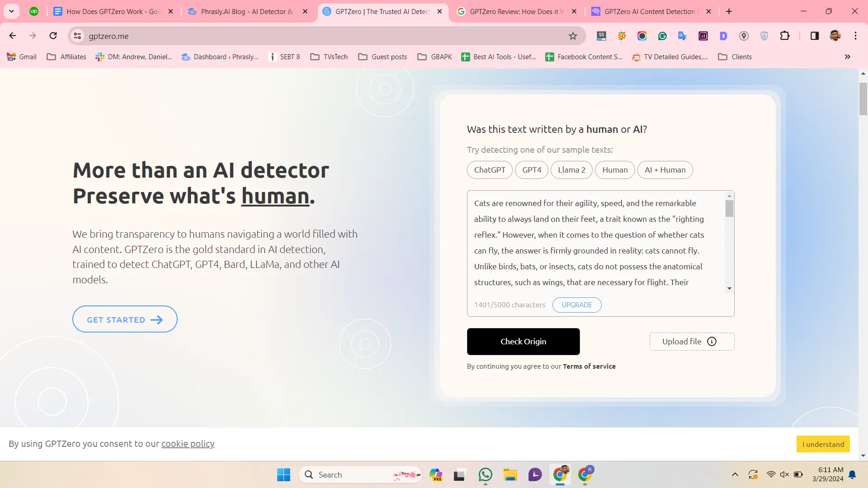868x488 pixels.
Task: Load the GPT4 sample text
Action: [532, 170]
